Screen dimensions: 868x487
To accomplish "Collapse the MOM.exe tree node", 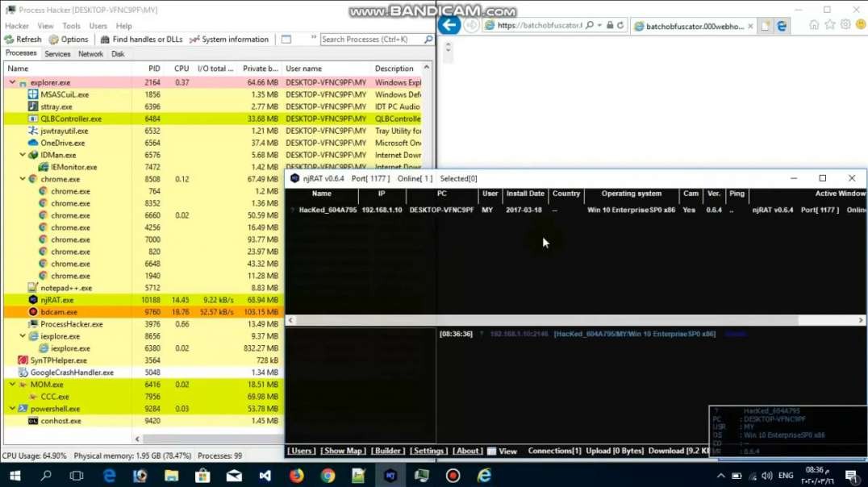I will [12, 384].
